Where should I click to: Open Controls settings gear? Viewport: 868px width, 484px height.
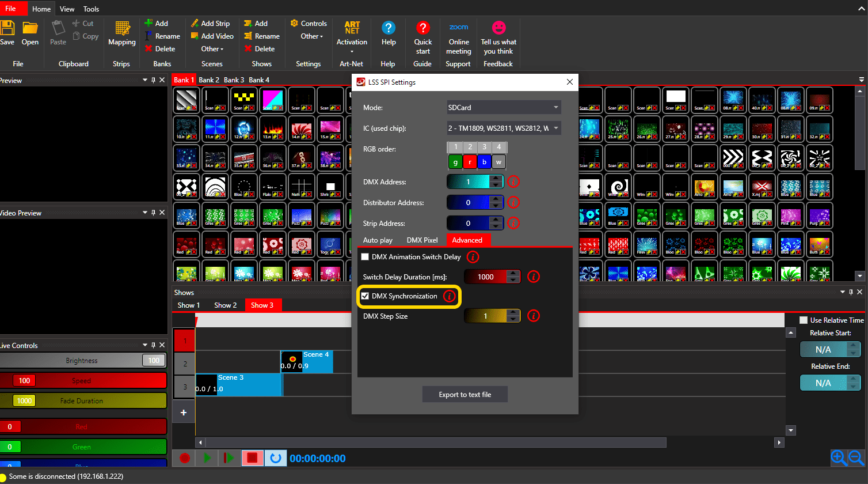[x=309, y=24]
